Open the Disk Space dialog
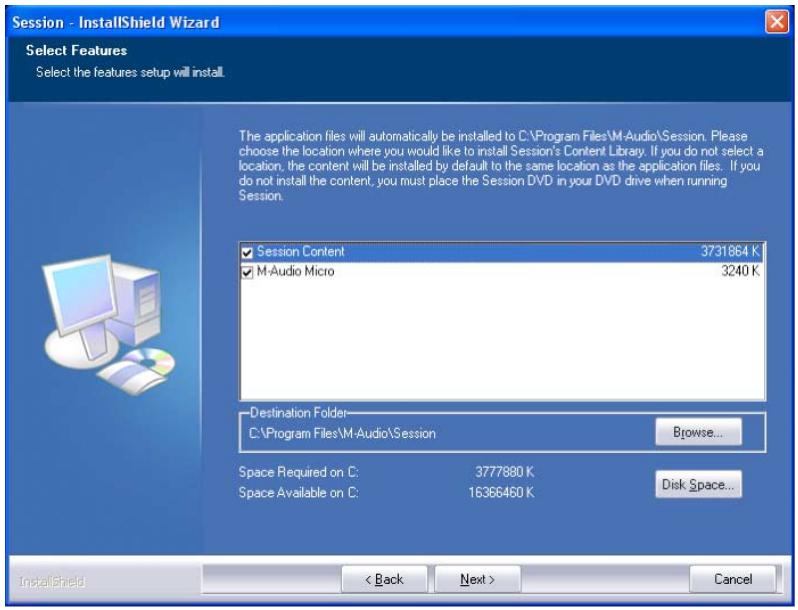 [698, 484]
